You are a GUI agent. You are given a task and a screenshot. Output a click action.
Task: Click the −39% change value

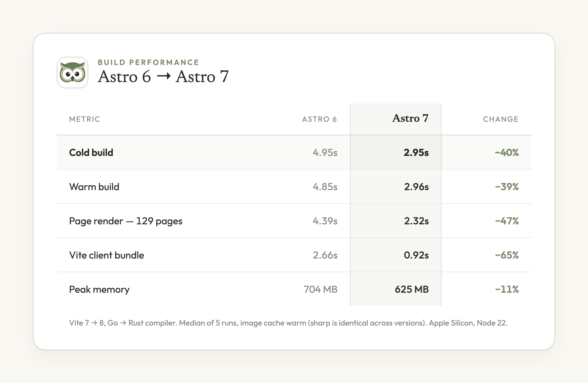[x=507, y=187]
